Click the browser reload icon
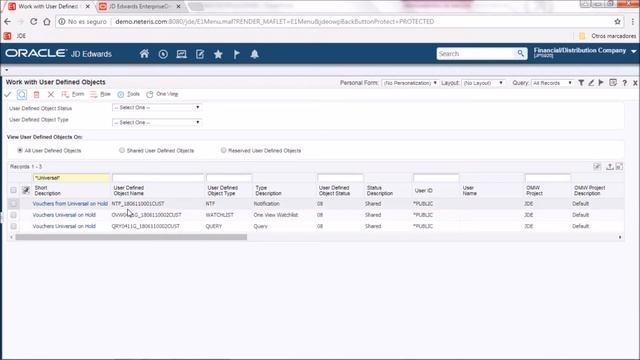Screen dimensions: 640x360 (x=33, y=22)
